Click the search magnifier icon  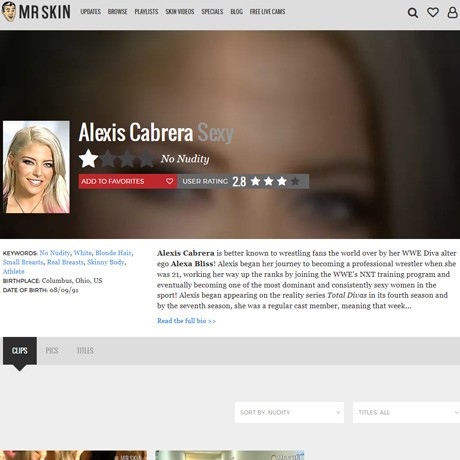tap(413, 13)
